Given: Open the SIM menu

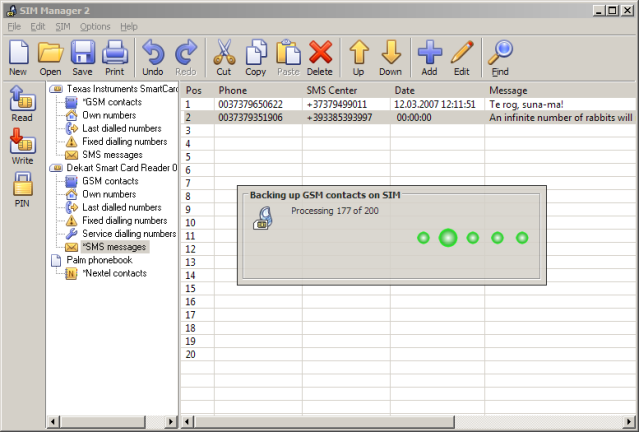Looking at the screenshot, I should [x=63, y=26].
